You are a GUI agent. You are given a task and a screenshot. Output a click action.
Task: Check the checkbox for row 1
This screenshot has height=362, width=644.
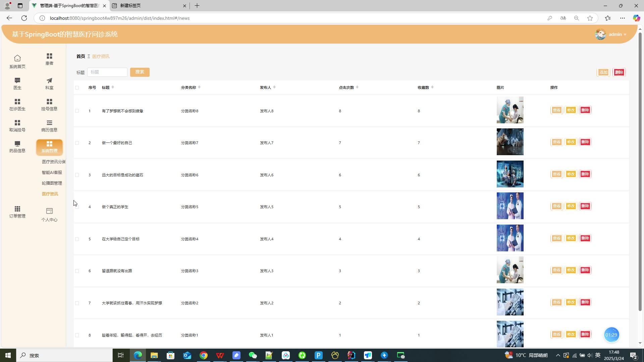point(77,111)
